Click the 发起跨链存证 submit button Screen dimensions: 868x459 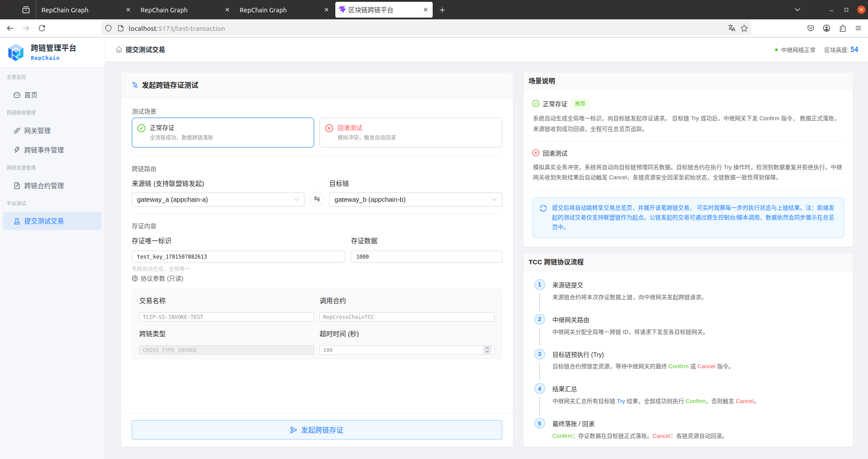317,430
